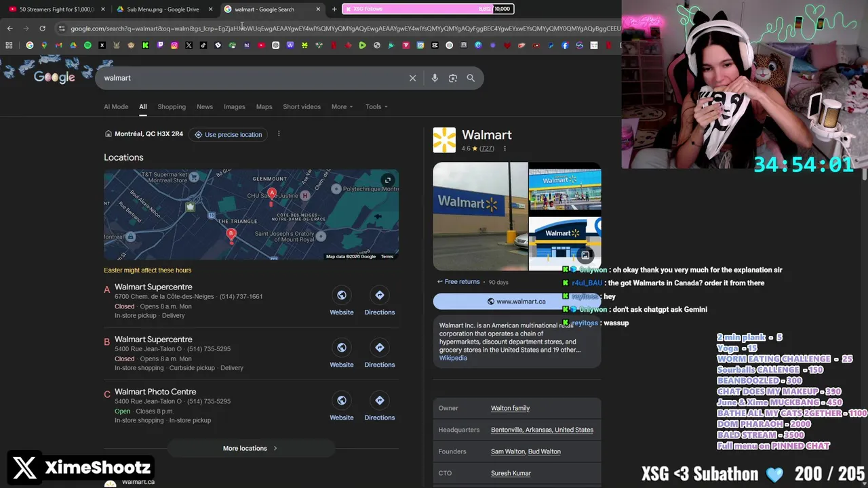Expand More locations list
This screenshot has height=488, width=868.
[250, 448]
